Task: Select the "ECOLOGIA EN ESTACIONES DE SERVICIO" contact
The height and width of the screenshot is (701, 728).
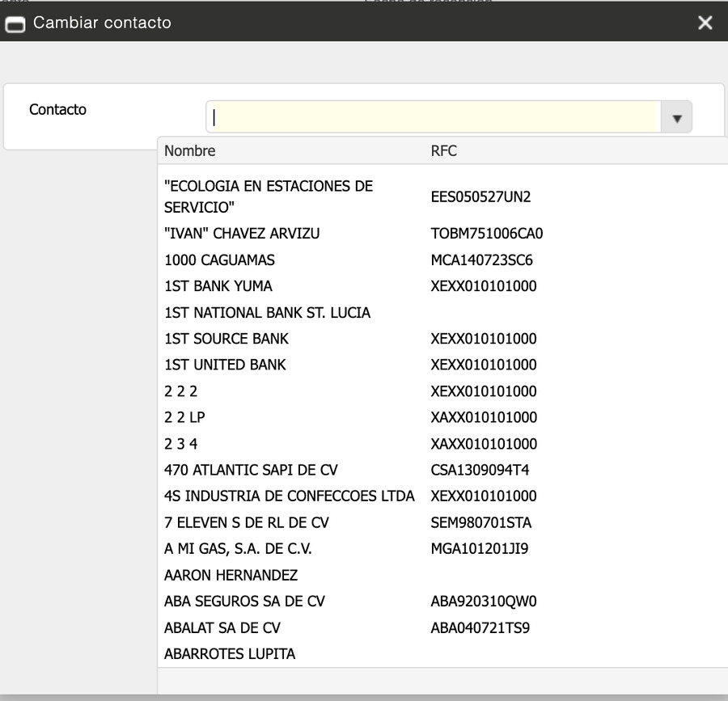Action: [x=267, y=196]
